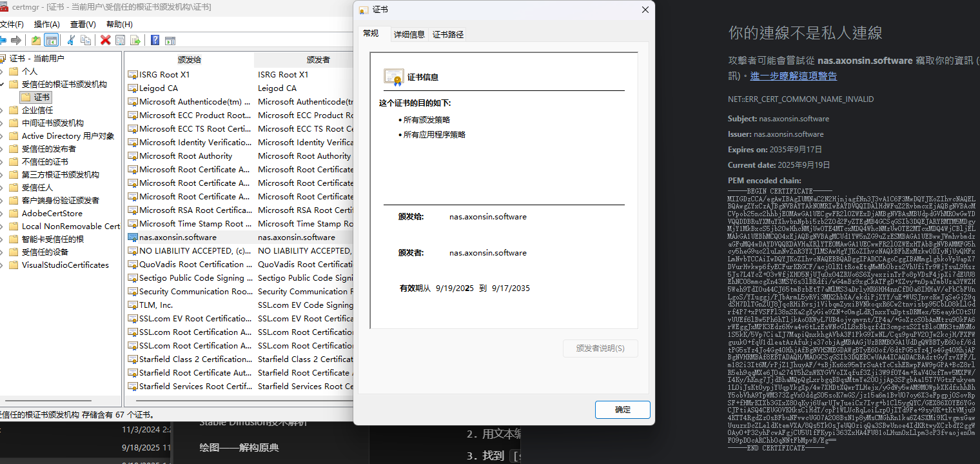Click the Cut scissors toolbar icon
Viewport: 980px width, 464px height.
pyautogui.click(x=71, y=40)
